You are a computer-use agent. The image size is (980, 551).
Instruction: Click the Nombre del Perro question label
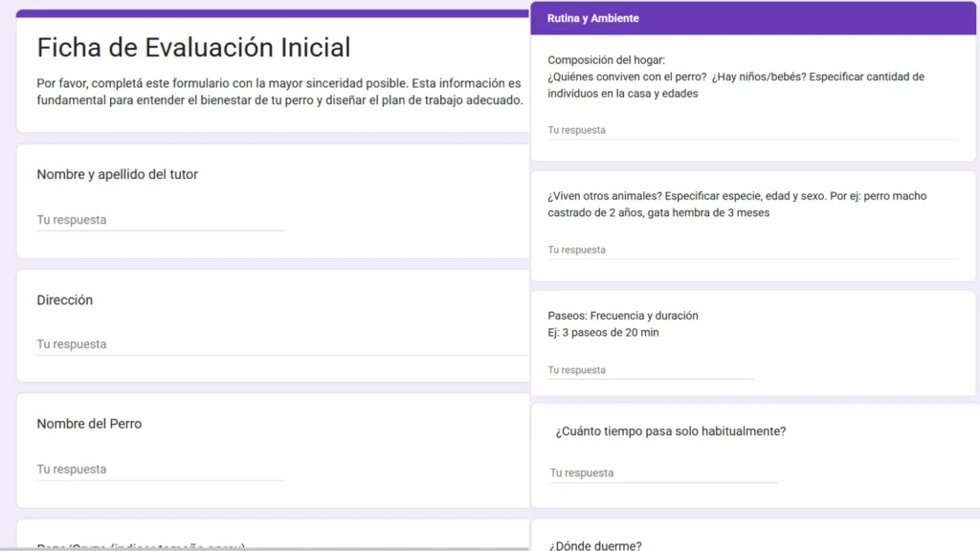point(89,424)
